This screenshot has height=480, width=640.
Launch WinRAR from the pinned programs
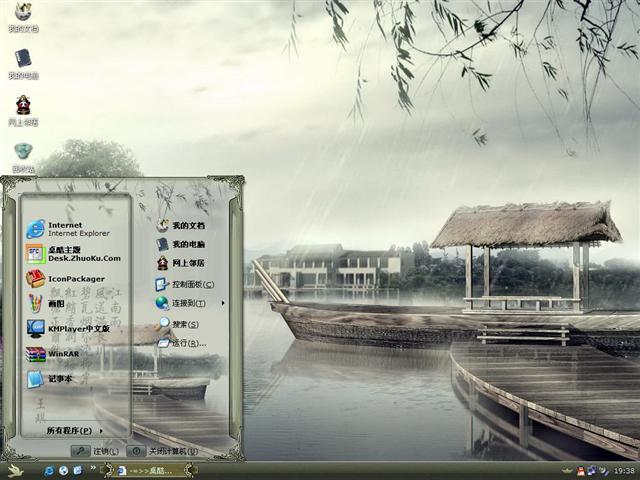coord(65,354)
